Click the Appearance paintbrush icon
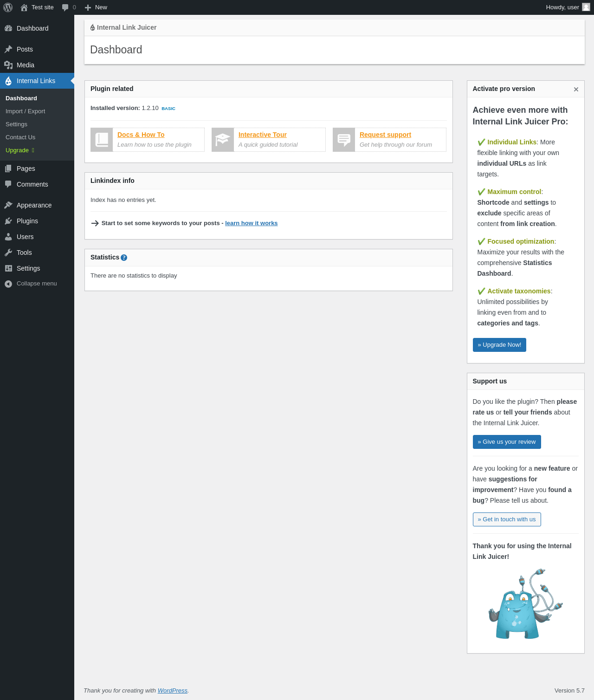 (8, 205)
